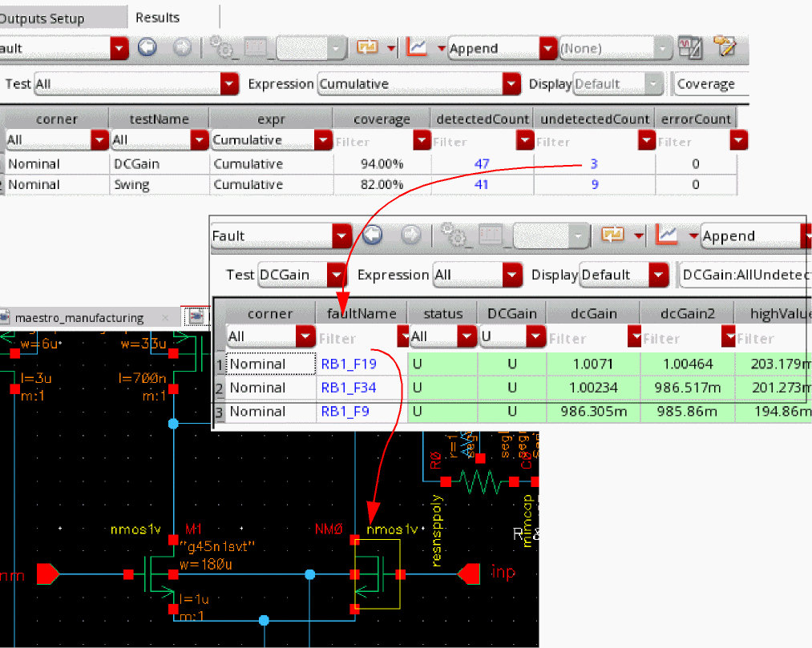Click the plot graph icon in top toolbar
Image resolution: width=812 pixels, height=648 pixels.
click(417, 48)
